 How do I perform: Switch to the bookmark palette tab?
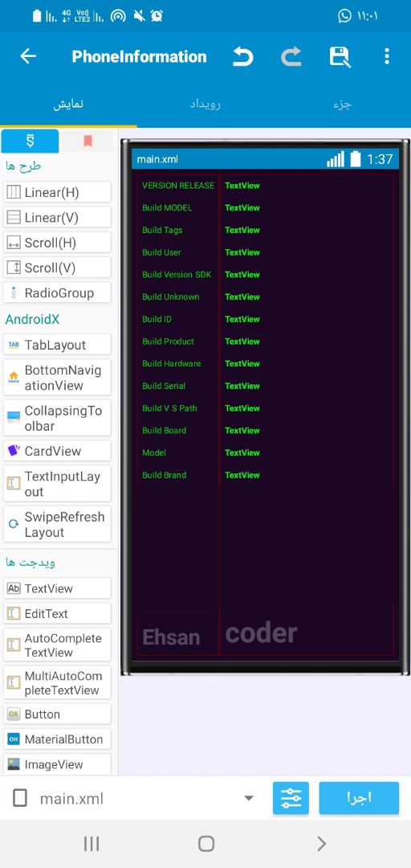coord(87,141)
